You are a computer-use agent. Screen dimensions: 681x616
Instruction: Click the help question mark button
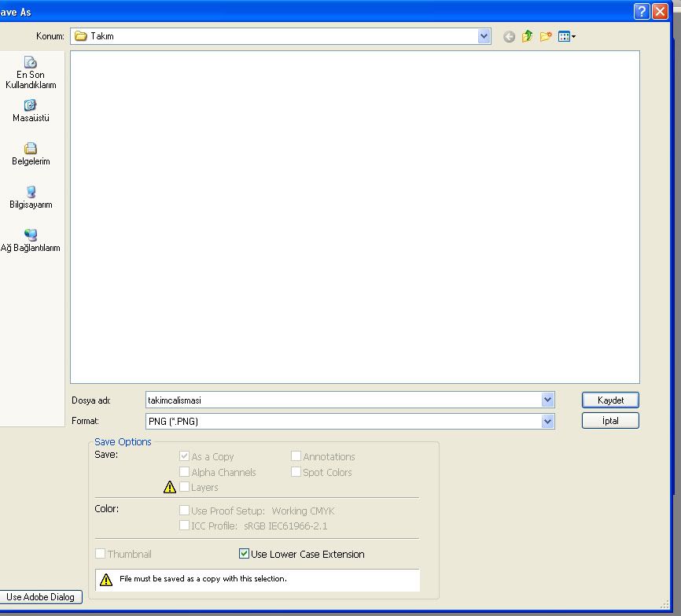click(642, 11)
